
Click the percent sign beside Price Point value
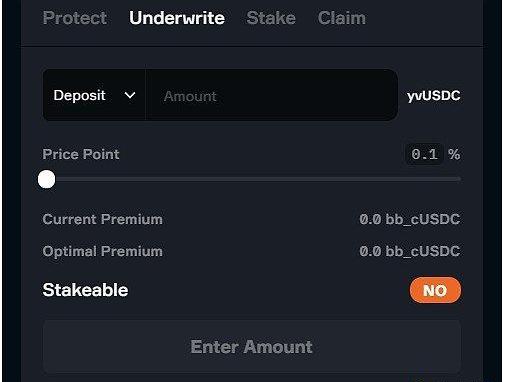tap(454, 154)
